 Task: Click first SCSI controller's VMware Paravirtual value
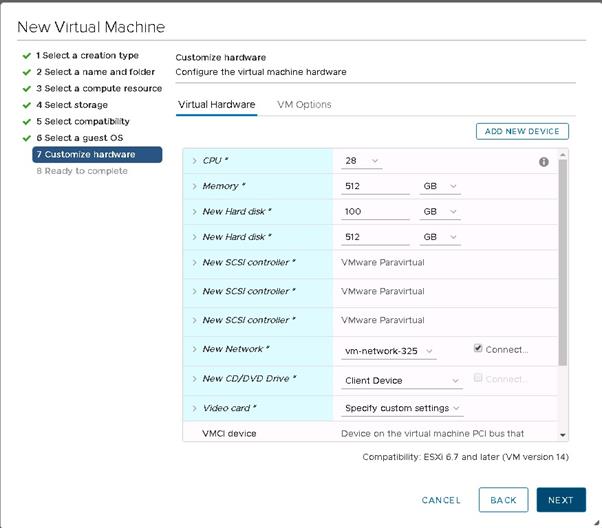click(x=383, y=263)
